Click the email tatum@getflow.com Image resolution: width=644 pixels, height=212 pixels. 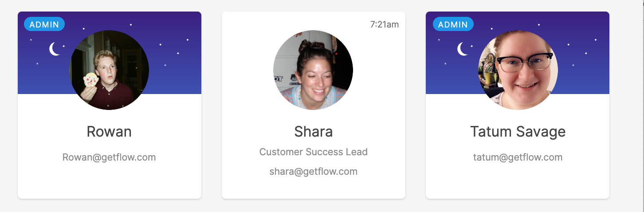[518, 157]
